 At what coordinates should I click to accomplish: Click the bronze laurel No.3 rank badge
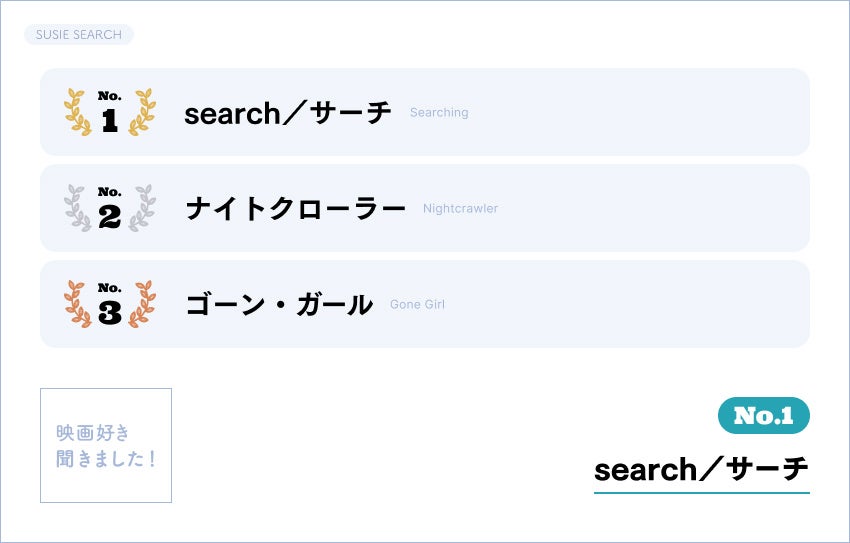[x=110, y=304]
